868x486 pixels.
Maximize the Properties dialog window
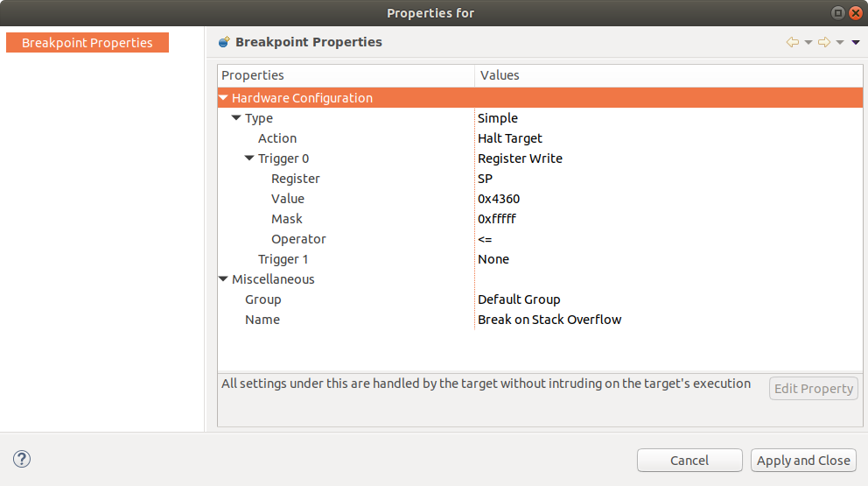click(x=838, y=13)
